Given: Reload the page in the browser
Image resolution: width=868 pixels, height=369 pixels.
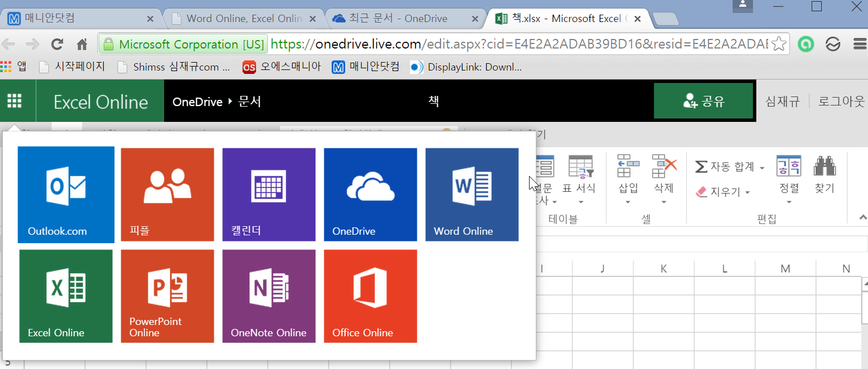Looking at the screenshot, I should 57,44.
